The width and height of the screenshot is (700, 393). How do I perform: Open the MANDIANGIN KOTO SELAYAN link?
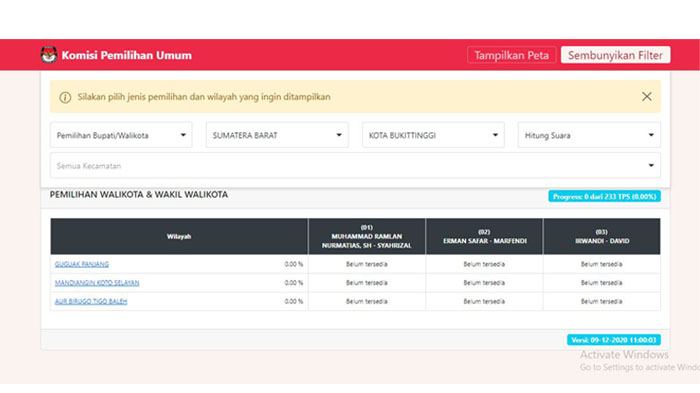[97, 283]
